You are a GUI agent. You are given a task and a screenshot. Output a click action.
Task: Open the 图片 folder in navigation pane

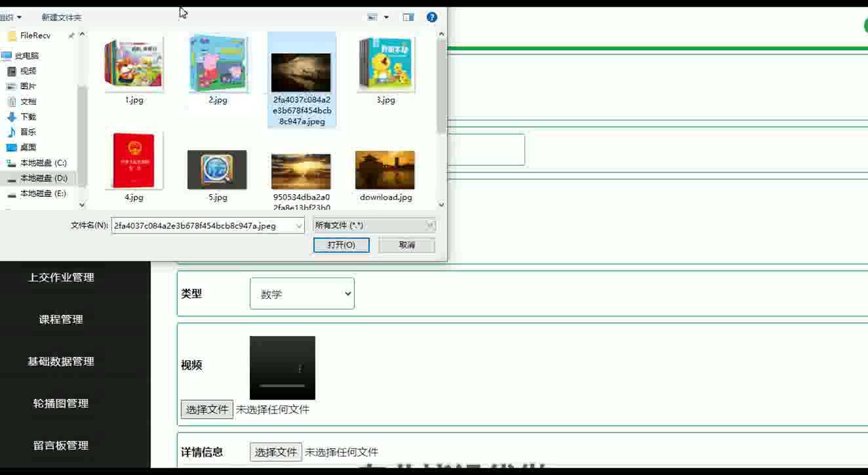[28, 86]
